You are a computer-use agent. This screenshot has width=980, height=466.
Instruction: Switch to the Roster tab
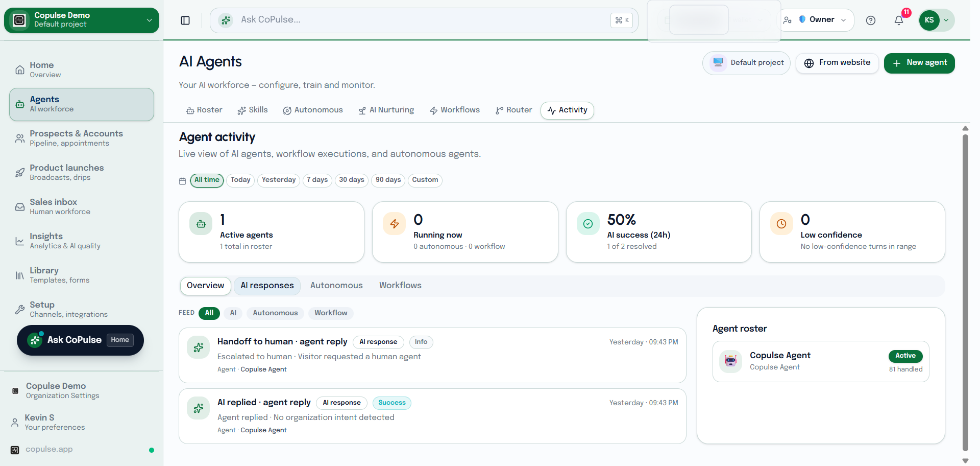pyautogui.click(x=204, y=110)
